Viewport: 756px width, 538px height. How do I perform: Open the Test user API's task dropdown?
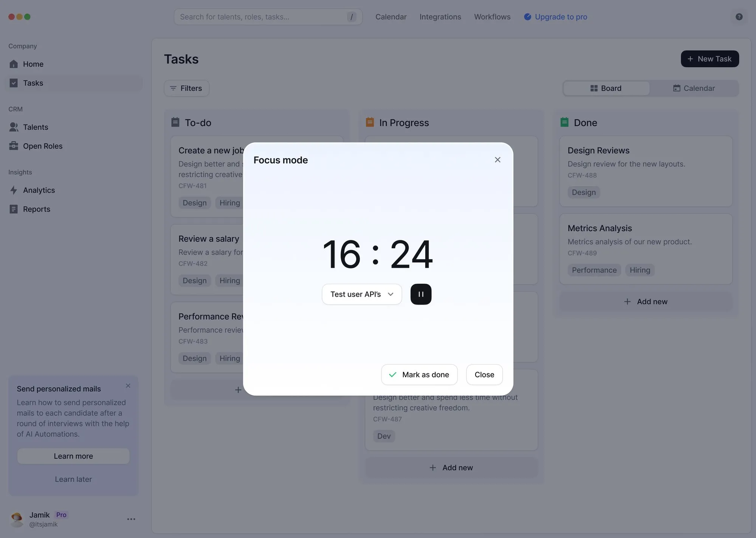click(x=362, y=294)
